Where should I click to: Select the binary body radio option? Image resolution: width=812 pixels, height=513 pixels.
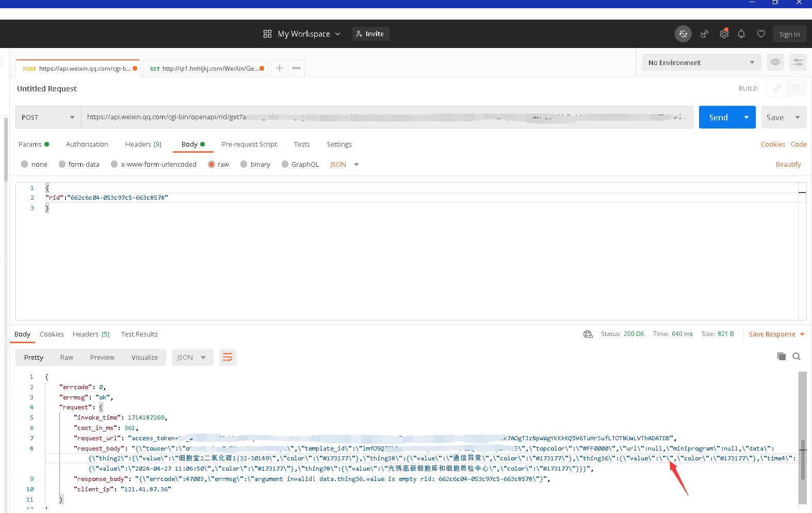click(x=244, y=164)
